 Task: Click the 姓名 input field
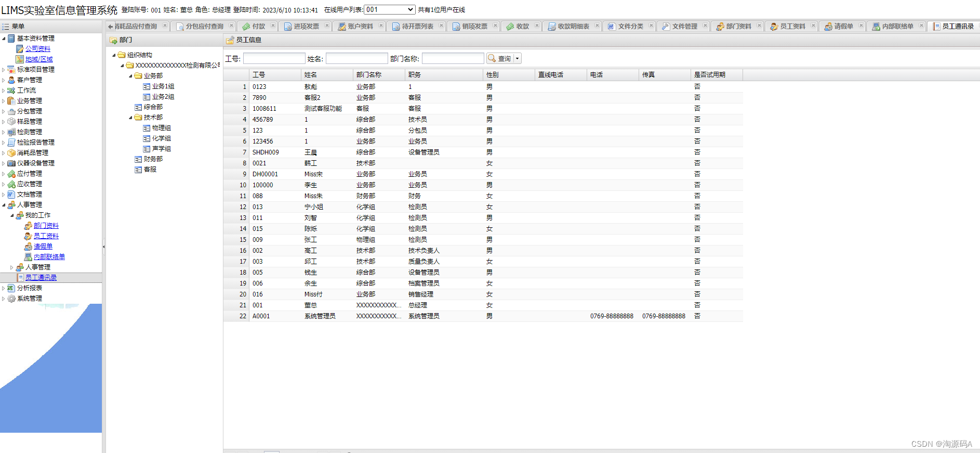[356, 59]
